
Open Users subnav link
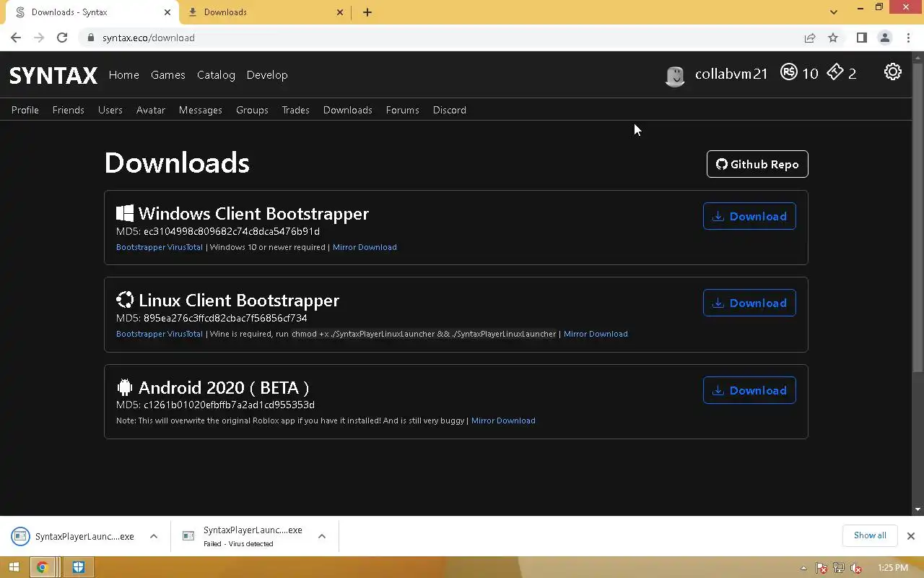tap(110, 110)
